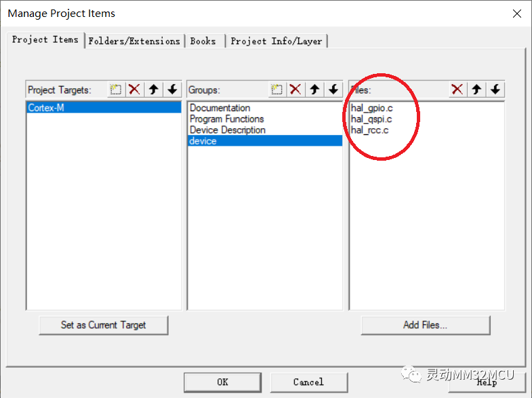The width and height of the screenshot is (532, 398).
Task: Move the selected file down
Action: point(495,89)
